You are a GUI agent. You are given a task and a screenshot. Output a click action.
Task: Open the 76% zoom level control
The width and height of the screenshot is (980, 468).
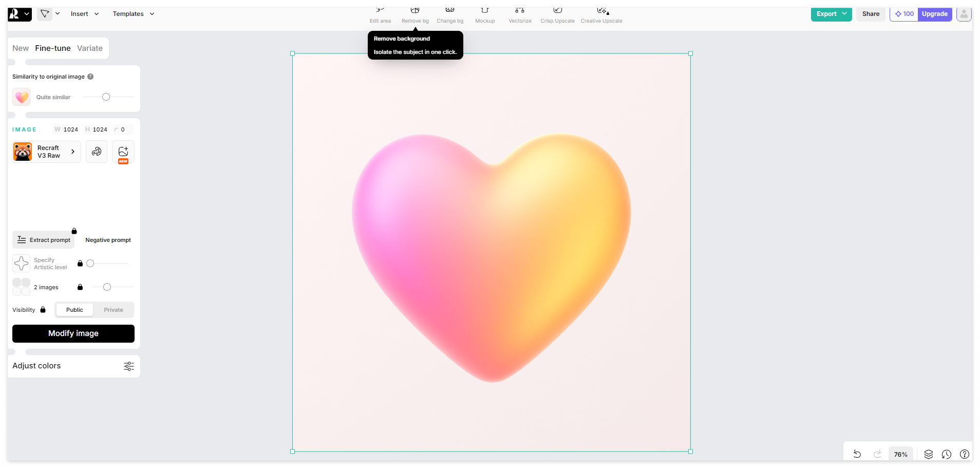point(900,454)
